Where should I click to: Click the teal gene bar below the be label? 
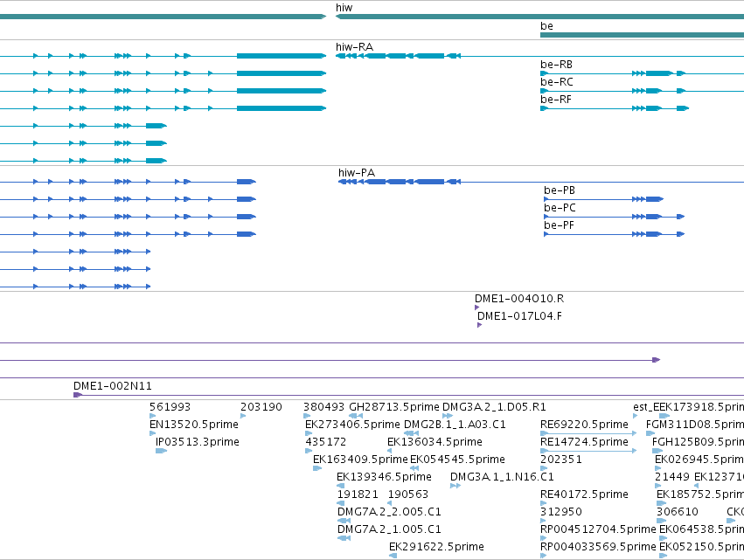tap(642, 35)
